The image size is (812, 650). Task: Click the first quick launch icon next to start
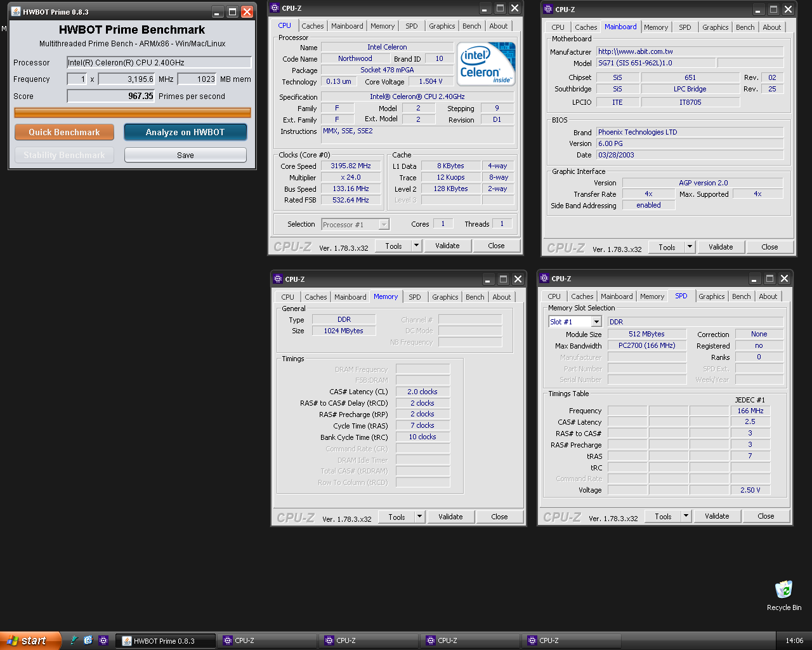[x=74, y=640]
